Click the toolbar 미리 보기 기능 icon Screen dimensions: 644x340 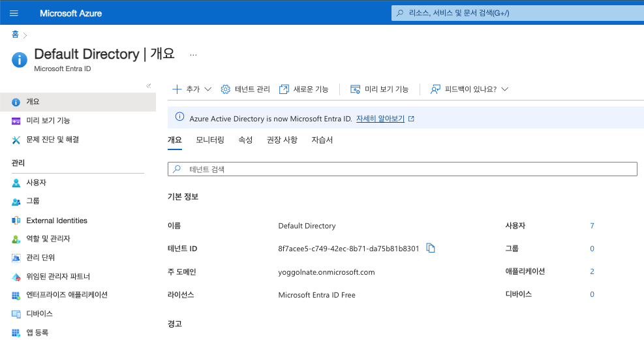355,89
